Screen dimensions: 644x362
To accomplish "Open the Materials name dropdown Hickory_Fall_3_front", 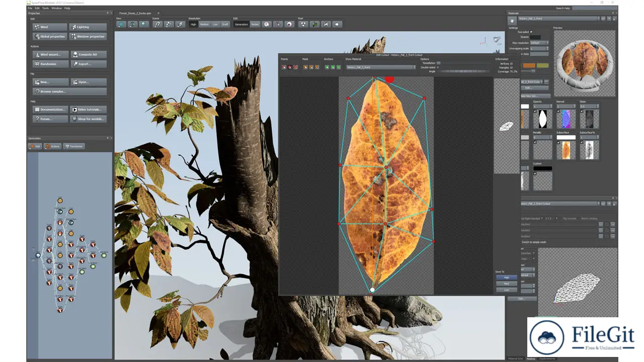I will coord(558,19).
